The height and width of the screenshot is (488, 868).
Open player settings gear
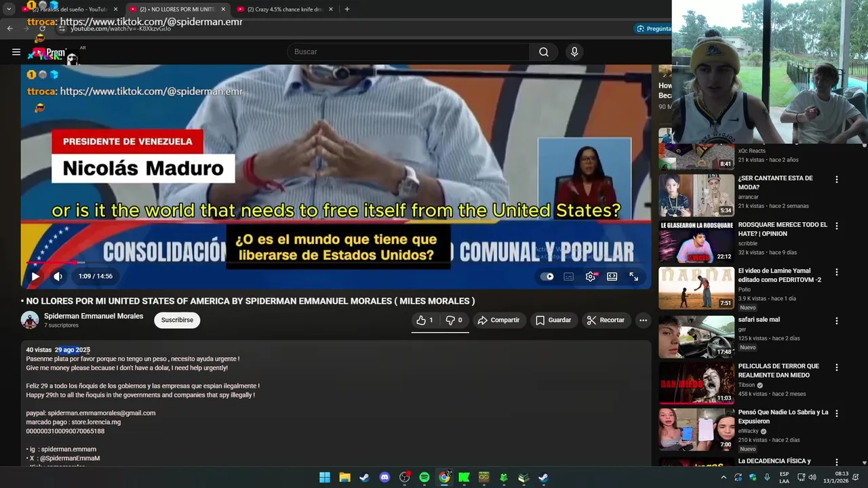click(x=591, y=277)
